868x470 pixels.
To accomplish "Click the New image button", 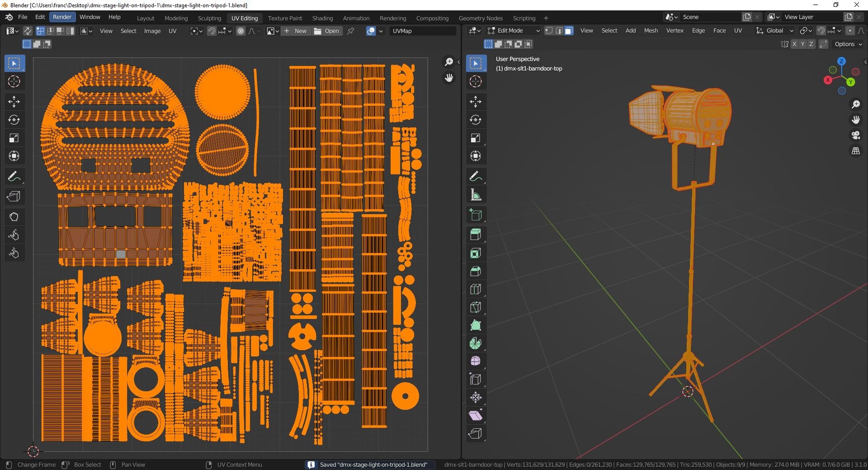I will (x=296, y=31).
